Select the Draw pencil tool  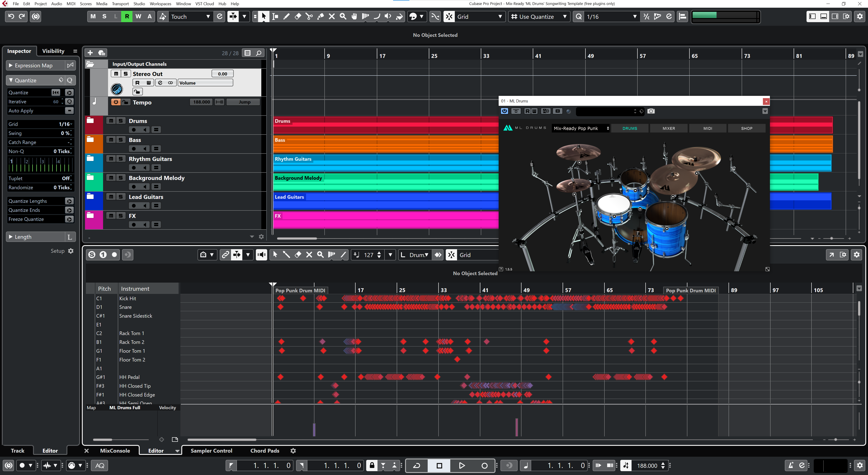(x=286, y=17)
